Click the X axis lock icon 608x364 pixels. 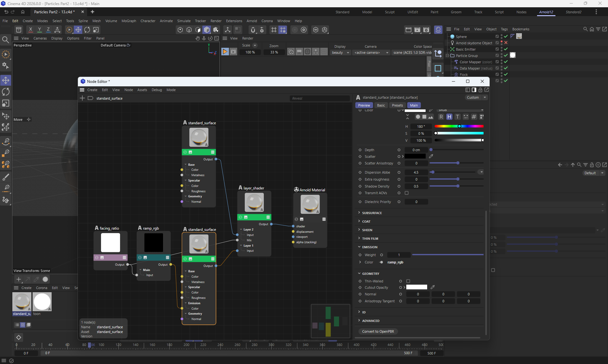pyautogui.click(x=30, y=30)
